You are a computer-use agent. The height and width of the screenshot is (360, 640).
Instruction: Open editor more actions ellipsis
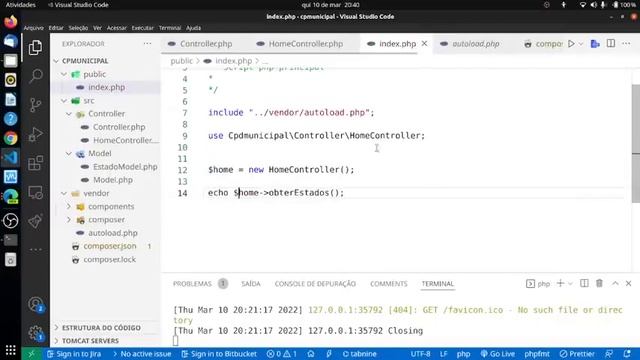626,44
